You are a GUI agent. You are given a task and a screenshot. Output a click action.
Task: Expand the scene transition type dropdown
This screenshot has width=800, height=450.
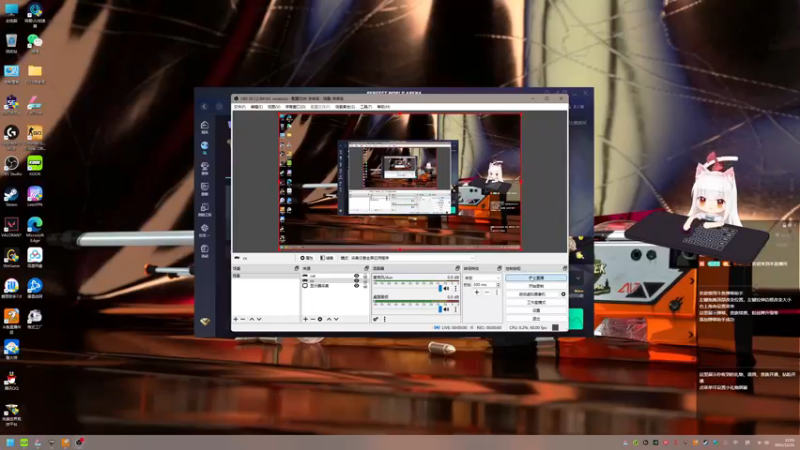(x=482, y=278)
